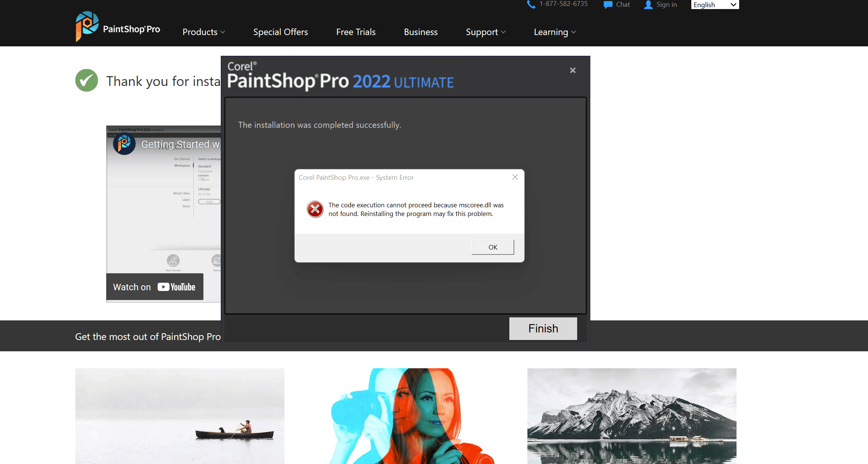Viewport: 868px width, 464px height.
Task: Expand the Products menu
Action: pyautogui.click(x=204, y=32)
